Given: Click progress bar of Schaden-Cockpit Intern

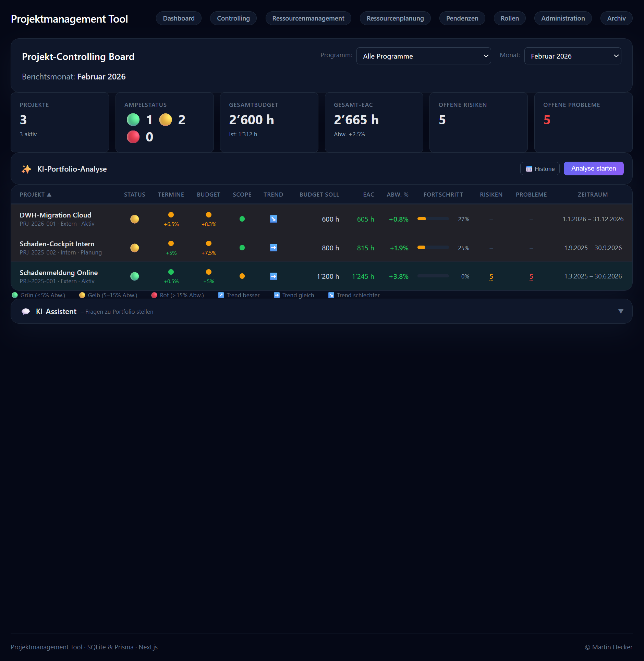Looking at the screenshot, I should pyautogui.click(x=433, y=247).
